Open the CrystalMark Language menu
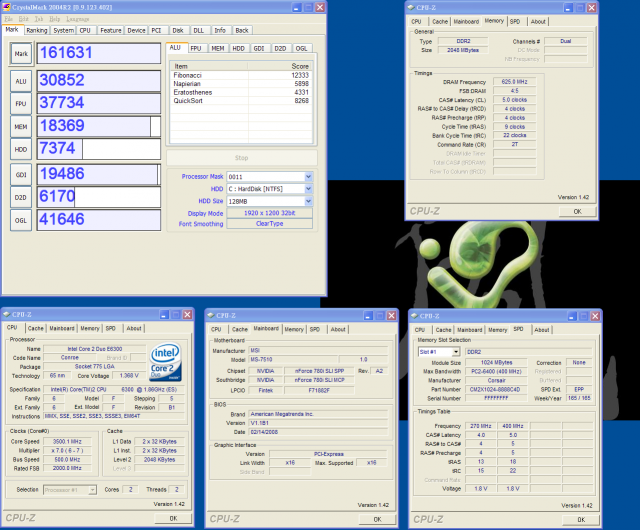This screenshot has height=530, width=640. point(78,19)
